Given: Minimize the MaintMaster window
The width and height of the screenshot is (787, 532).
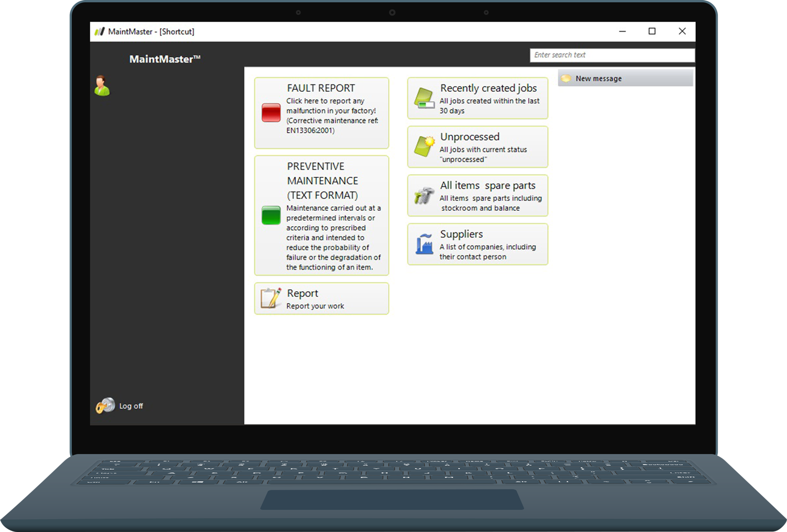Looking at the screenshot, I should pyautogui.click(x=622, y=31).
